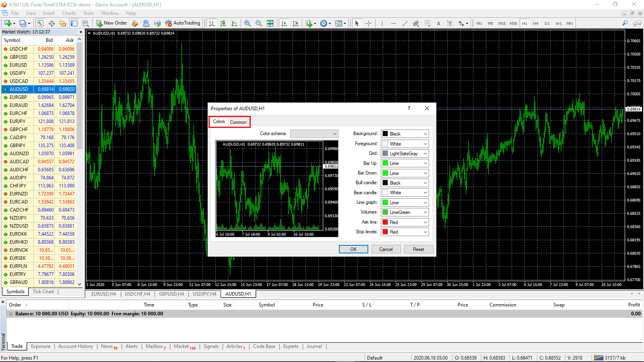The height and width of the screenshot is (362, 644).
Task: Switch to the Common tab in Properties
Action: (x=238, y=122)
